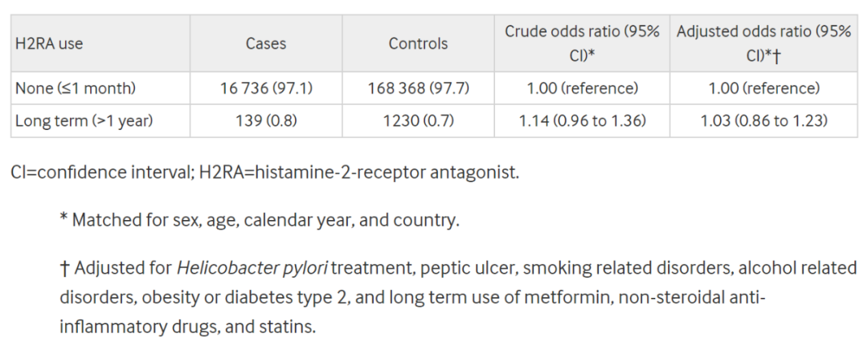Click the dagger symbol starting the adjusted footnote
The image size is (868, 350).
pos(64,267)
